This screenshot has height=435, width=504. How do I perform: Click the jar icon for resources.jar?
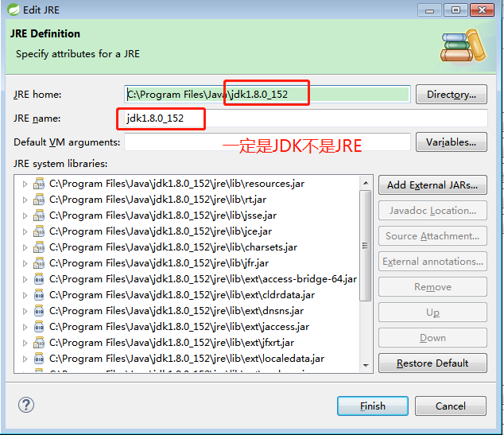pos(39,184)
